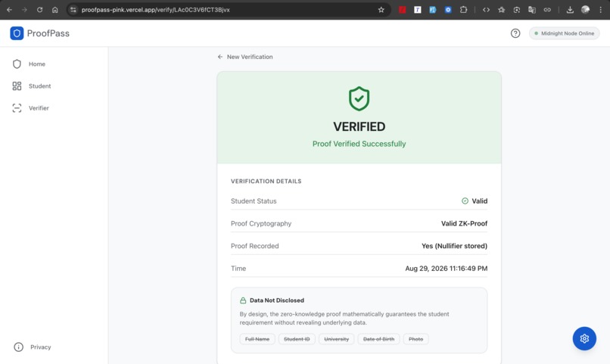This screenshot has width=610, height=364.
Task: Select Verifier in the sidebar
Action: 39,108
